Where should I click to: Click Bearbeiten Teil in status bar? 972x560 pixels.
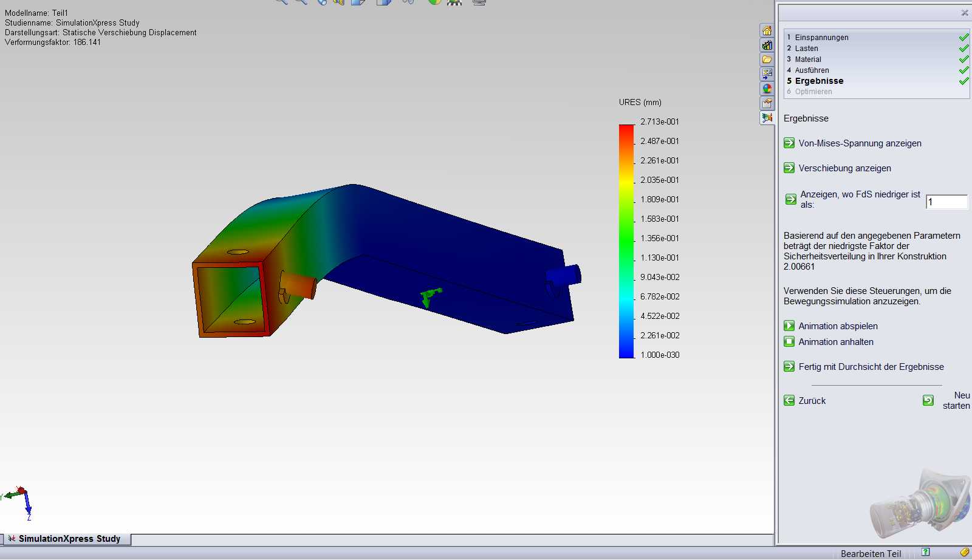coord(871,553)
